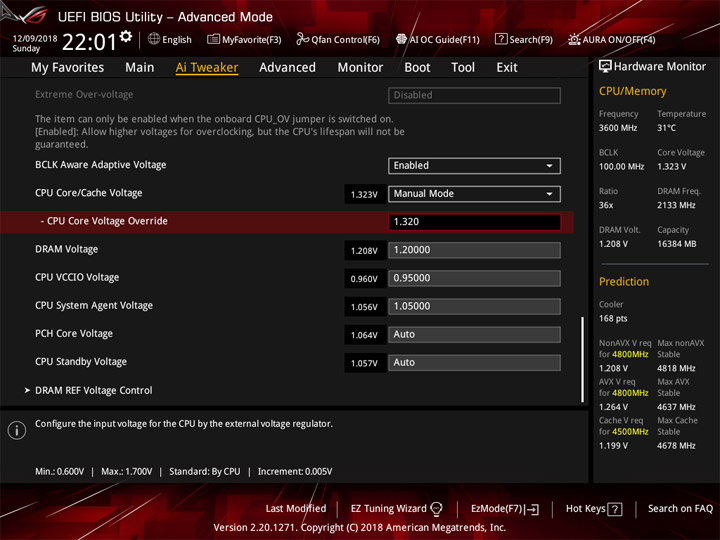Go to the Boot tab
The image size is (720, 540).
point(417,68)
